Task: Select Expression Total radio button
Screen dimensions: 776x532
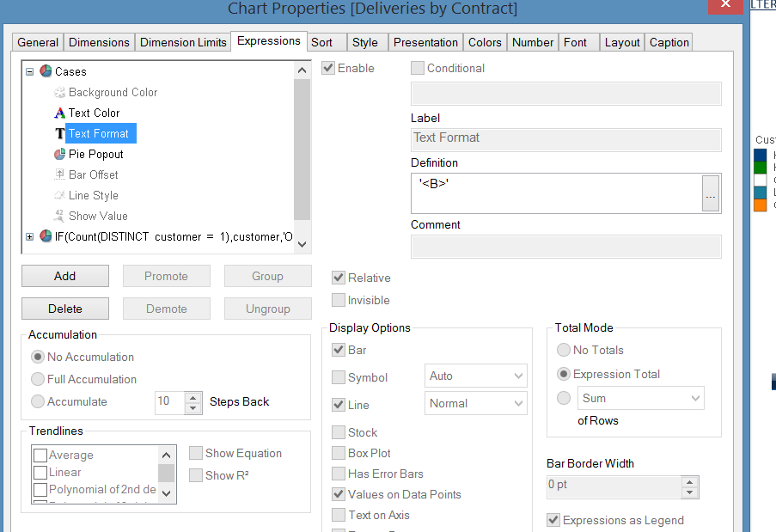Action: pyautogui.click(x=564, y=374)
